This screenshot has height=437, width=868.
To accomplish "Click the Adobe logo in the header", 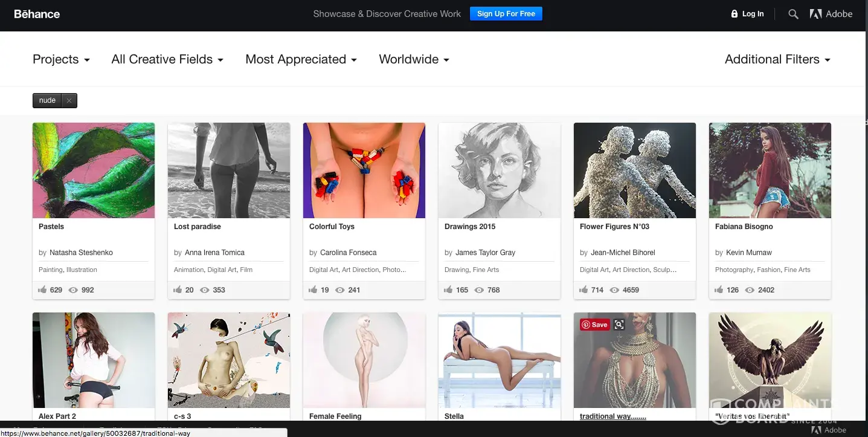I will [831, 14].
